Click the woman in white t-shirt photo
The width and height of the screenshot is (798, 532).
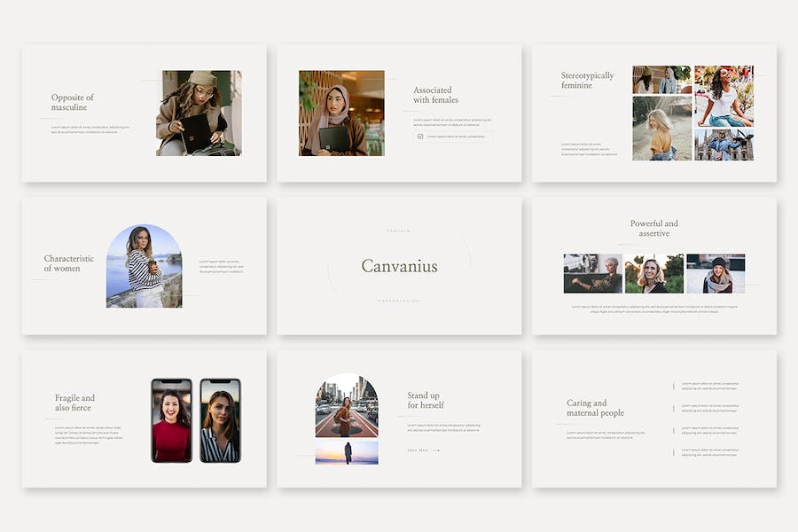click(x=724, y=96)
